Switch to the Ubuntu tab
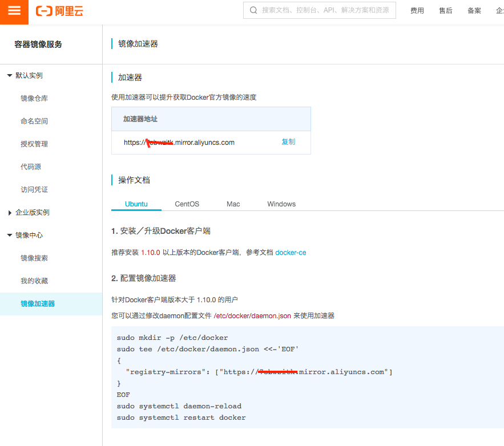Image resolution: width=504 pixels, height=446 pixels. [136, 204]
